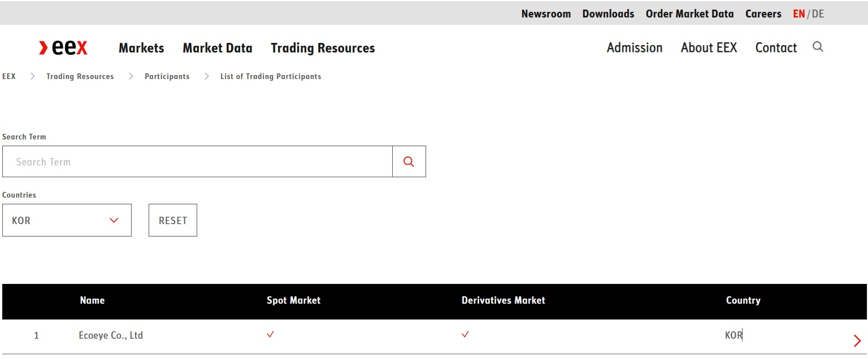Click the red search icon in Search Term field

408,161
